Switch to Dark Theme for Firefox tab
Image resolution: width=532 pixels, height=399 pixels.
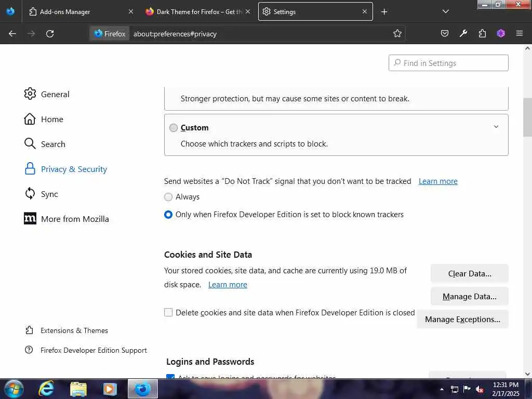pos(198,11)
